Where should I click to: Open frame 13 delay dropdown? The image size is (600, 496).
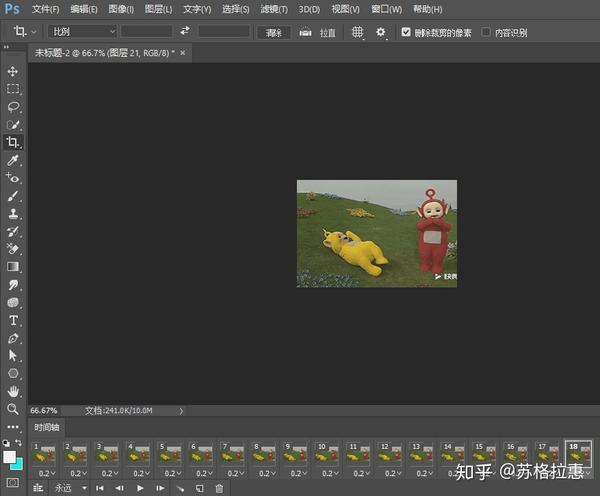point(425,473)
